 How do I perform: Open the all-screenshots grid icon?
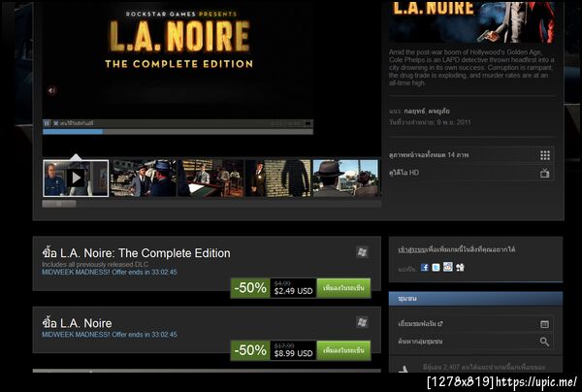pos(545,155)
